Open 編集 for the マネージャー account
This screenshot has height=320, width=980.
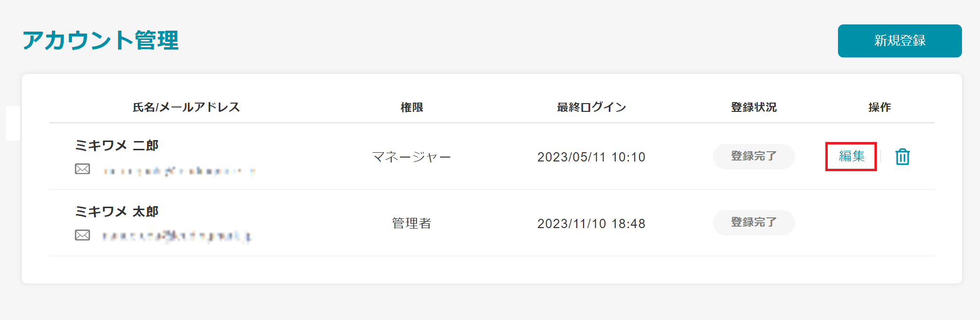(x=851, y=156)
